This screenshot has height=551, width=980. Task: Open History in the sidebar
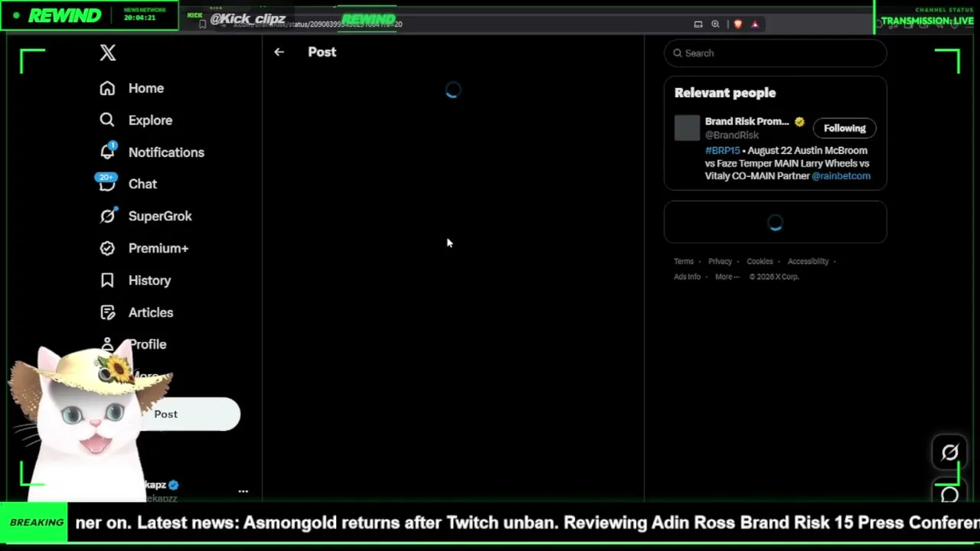click(x=149, y=280)
